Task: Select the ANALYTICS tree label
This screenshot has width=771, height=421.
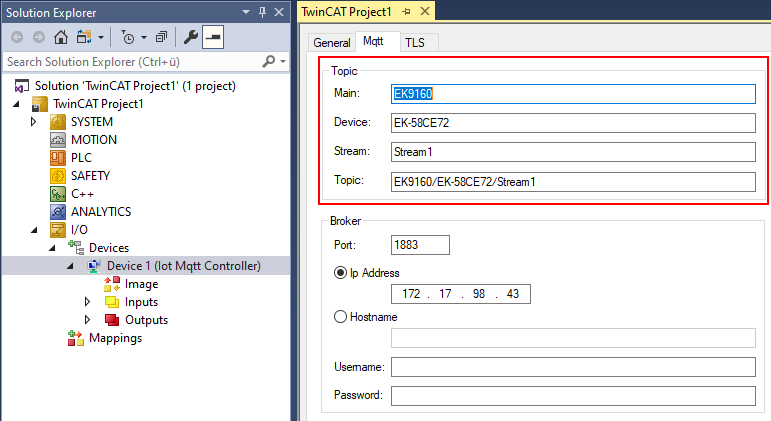Action: [101, 211]
